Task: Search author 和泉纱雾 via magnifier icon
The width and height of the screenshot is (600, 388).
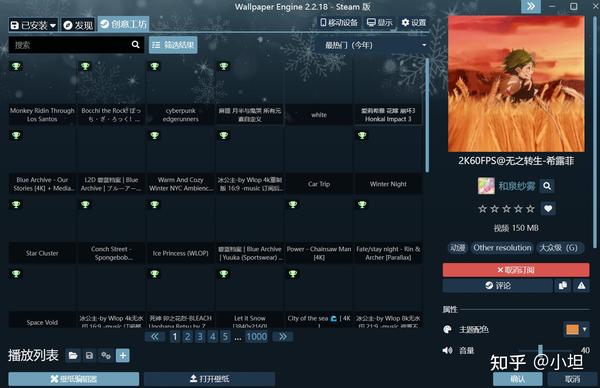Action: (x=547, y=186)
